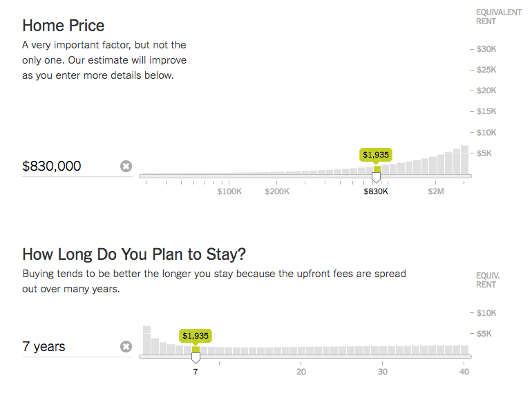Click the $1,935 tooltip in stay chart
This screenshot has height=396, width=532.
click(x=196, y=335)
